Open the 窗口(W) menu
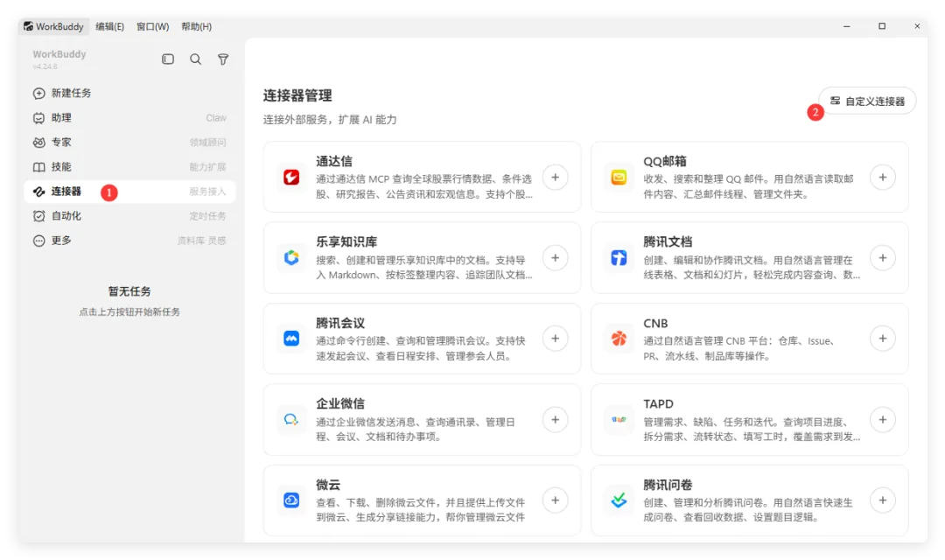 [x=152, y=26]
